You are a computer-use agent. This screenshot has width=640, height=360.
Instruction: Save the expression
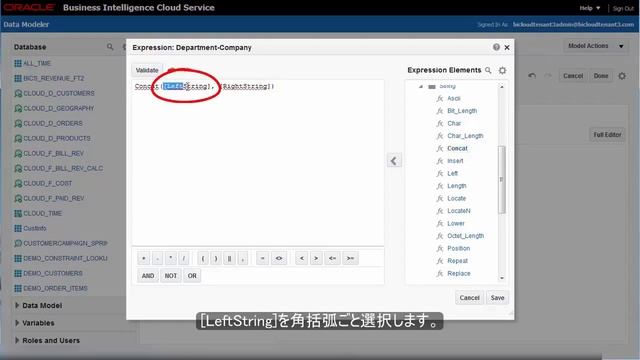click(497, 298)
